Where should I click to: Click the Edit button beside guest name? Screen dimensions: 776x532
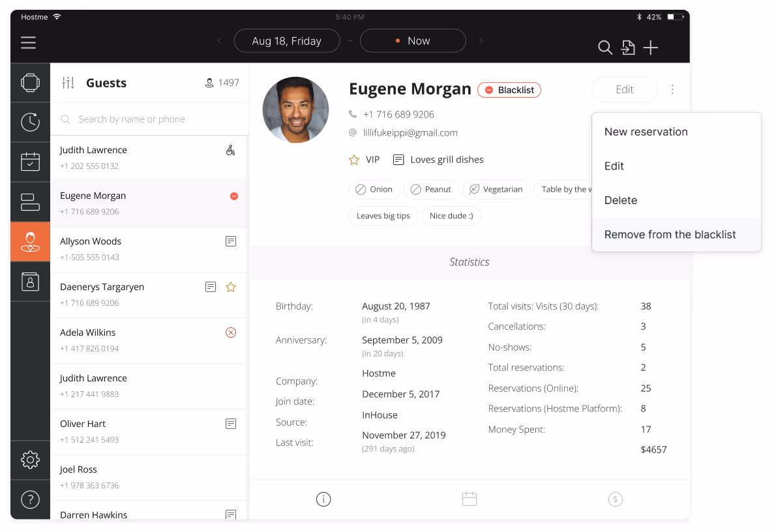point(625,89)
